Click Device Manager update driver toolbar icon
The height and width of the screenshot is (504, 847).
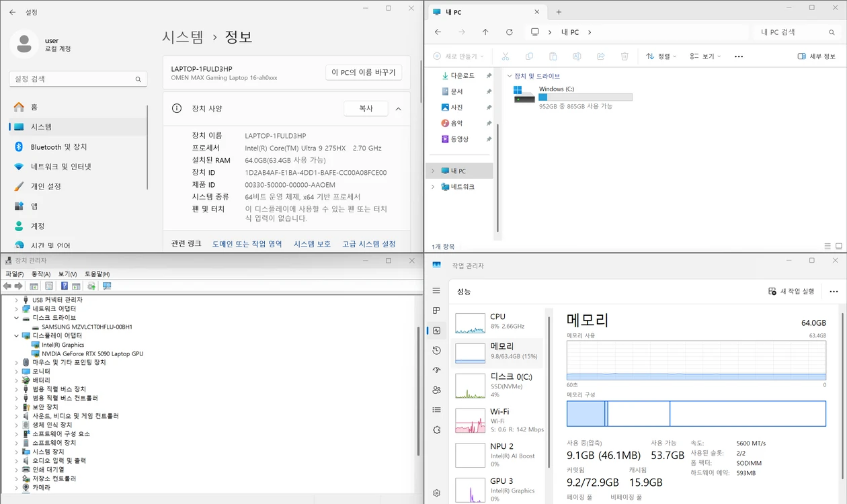tap(91, 286)
